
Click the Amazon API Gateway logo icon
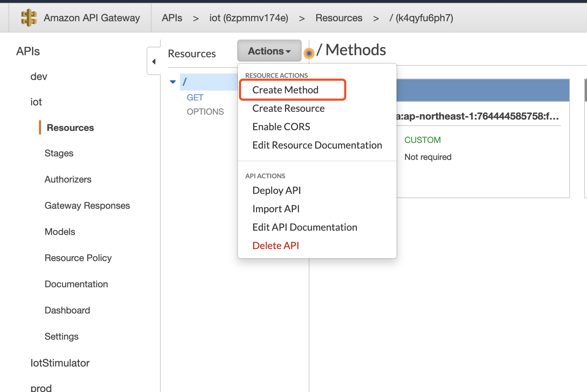[29, 18]
